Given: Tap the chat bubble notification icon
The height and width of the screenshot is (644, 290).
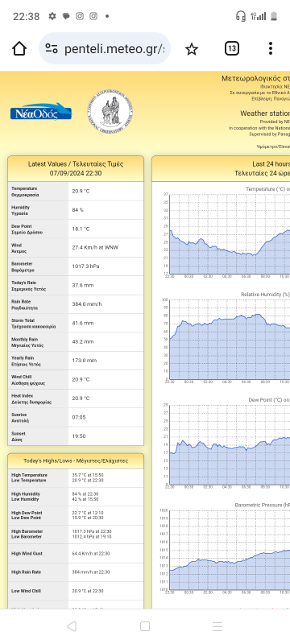Looking at the screenshot, I should (66, 16).
